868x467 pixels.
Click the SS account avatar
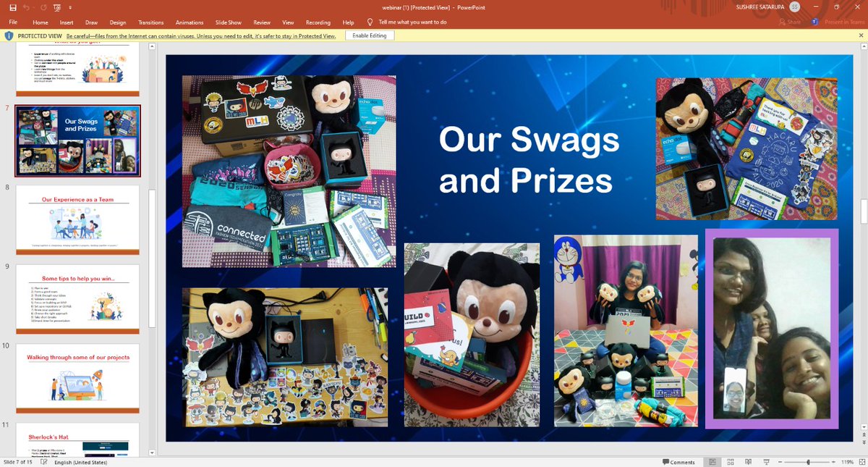[795, 7]
